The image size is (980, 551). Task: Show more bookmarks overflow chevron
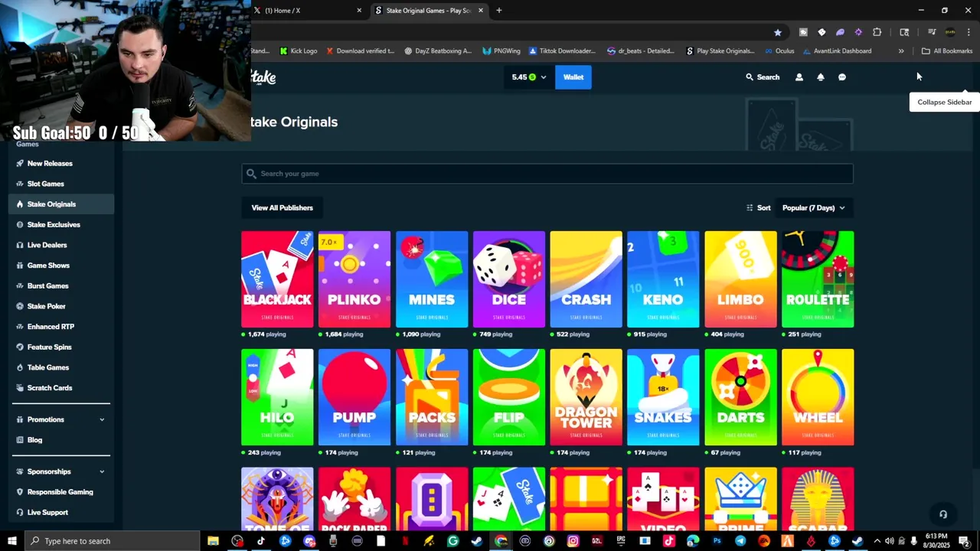(901, 51)
